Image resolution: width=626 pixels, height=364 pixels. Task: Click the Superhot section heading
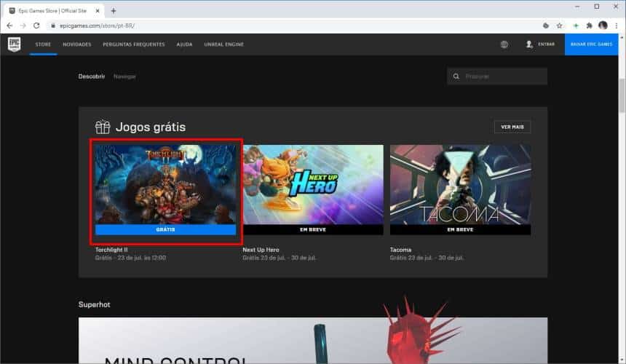[x=94, y=304]
